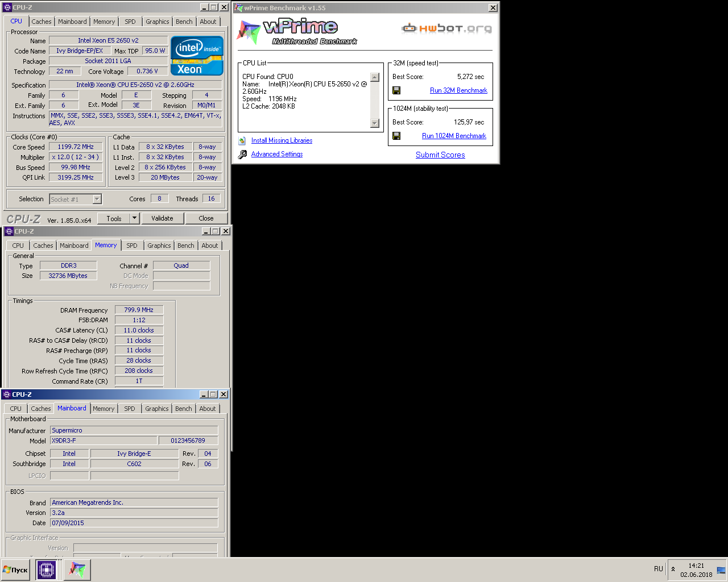Click the Channel # value Quad

181,265
